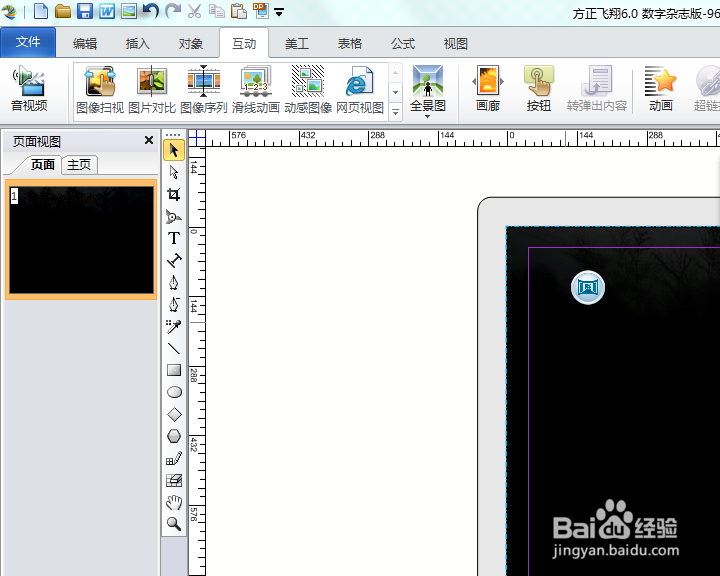Select the crop tool

(x=174, y=194)
